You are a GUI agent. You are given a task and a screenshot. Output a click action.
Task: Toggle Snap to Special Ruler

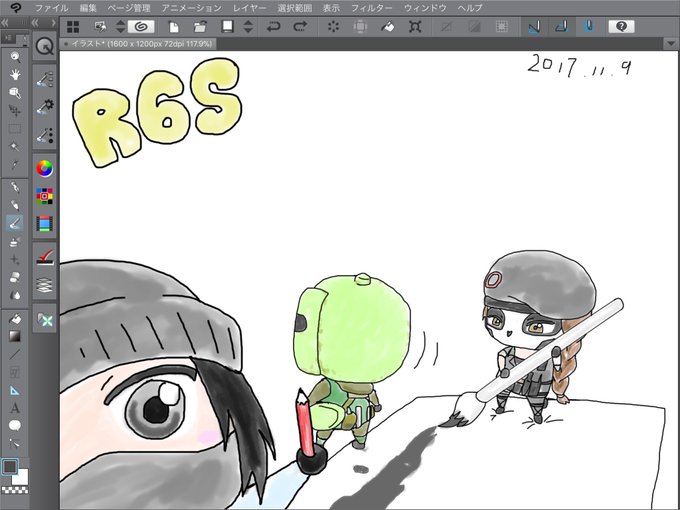pyautogui.click(x=562, y=27)
